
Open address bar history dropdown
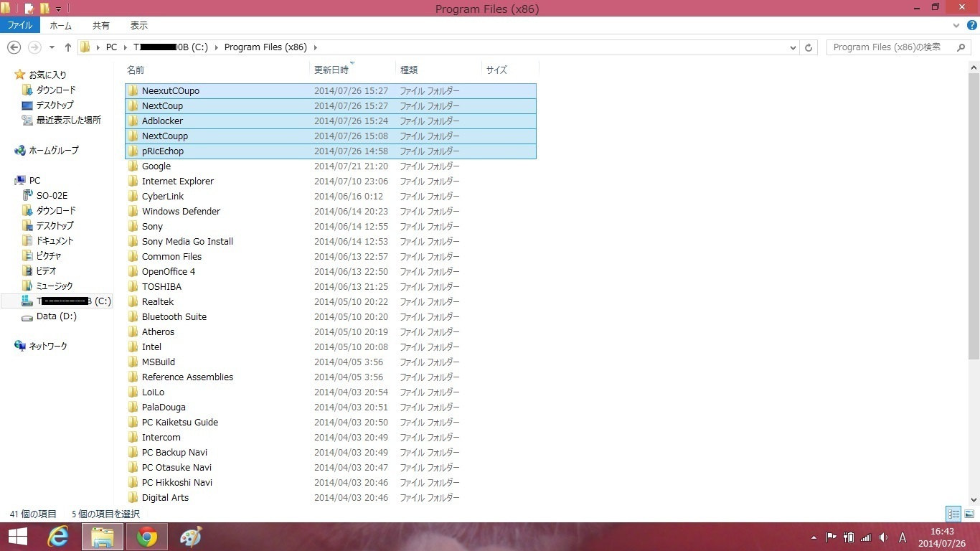[793, 47]
